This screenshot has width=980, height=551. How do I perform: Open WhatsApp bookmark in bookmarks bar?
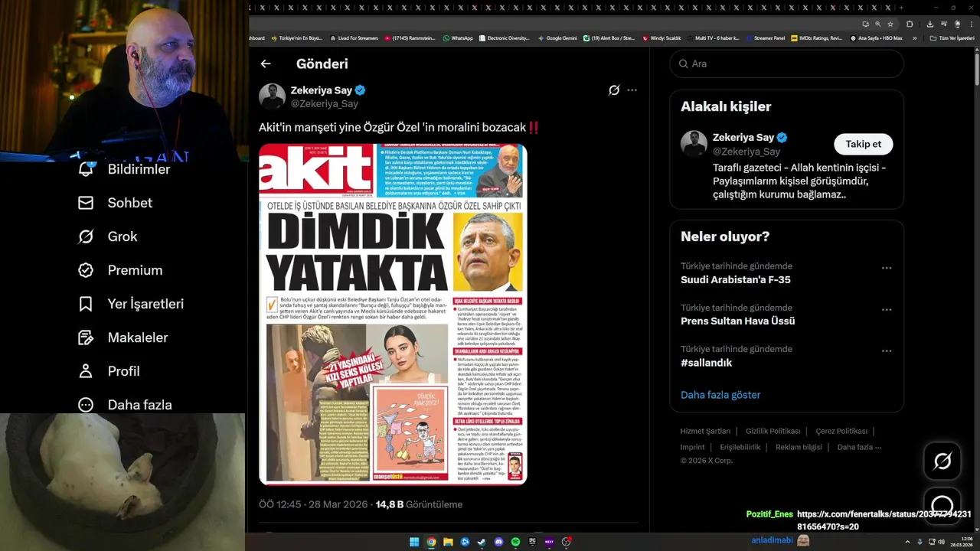coord(458,38)
